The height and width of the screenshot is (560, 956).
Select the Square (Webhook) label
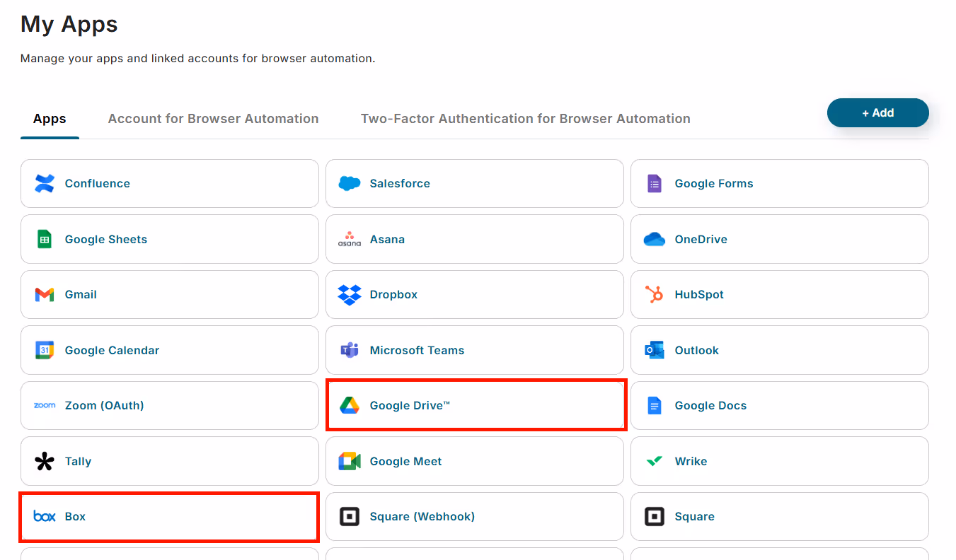pyautogui.click(x=422, y=516)
